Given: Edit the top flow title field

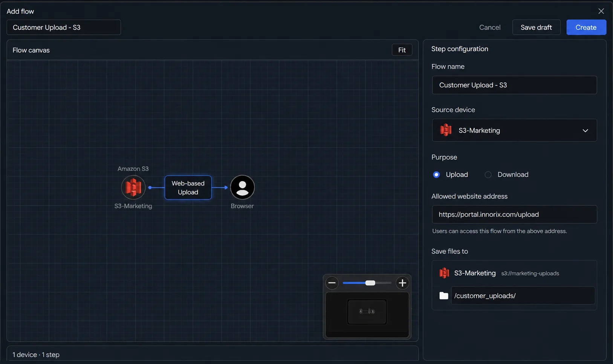Looking at the screenshot, I should pyautogui.click(x=64, y=27).
